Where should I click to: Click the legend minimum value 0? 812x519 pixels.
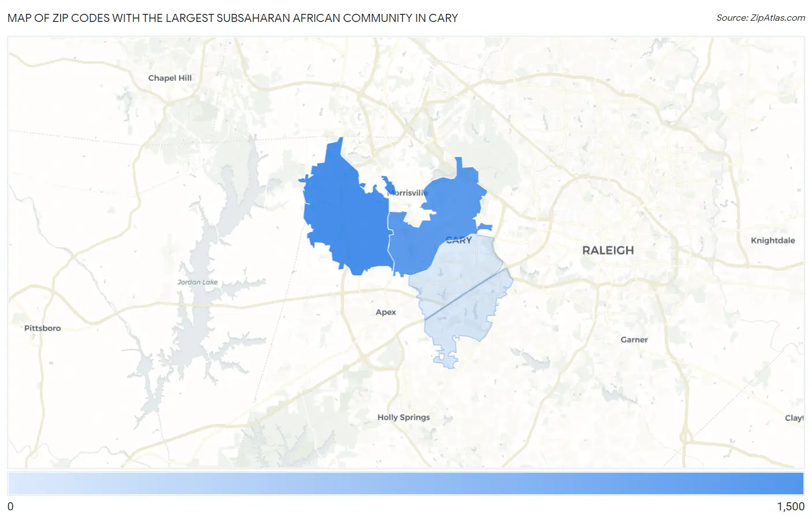tap(10, 507)
